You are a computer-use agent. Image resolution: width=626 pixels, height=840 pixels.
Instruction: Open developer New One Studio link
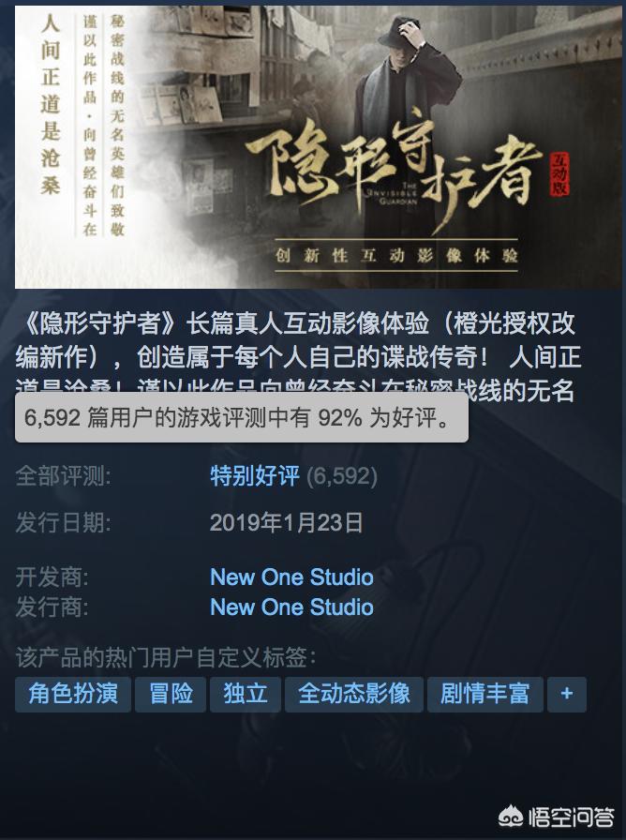[x=291, y=577]
